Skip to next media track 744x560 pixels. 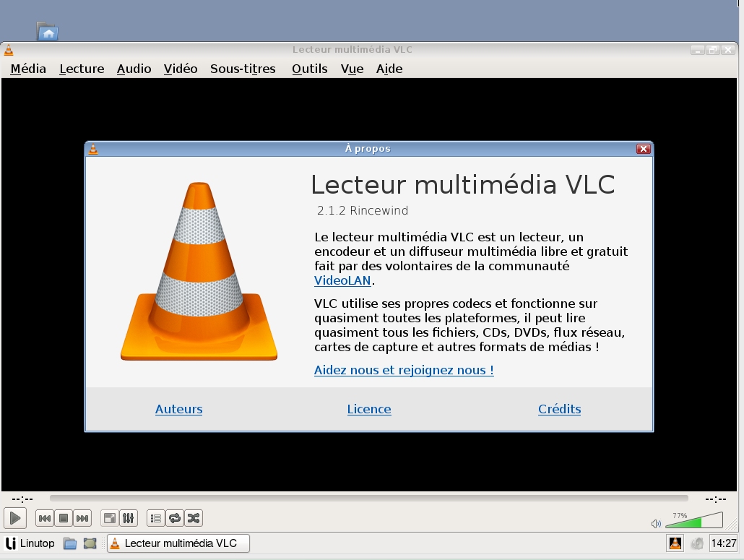[x=82, y=518]
